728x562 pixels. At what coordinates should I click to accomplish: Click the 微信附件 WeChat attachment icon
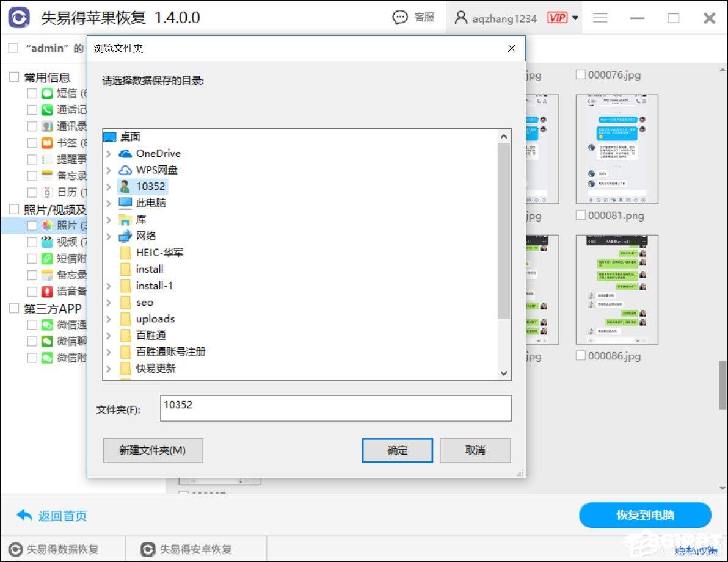pos(47,358)
